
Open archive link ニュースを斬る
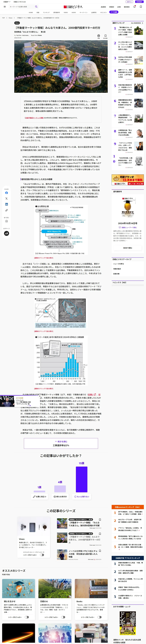[119, 264]
